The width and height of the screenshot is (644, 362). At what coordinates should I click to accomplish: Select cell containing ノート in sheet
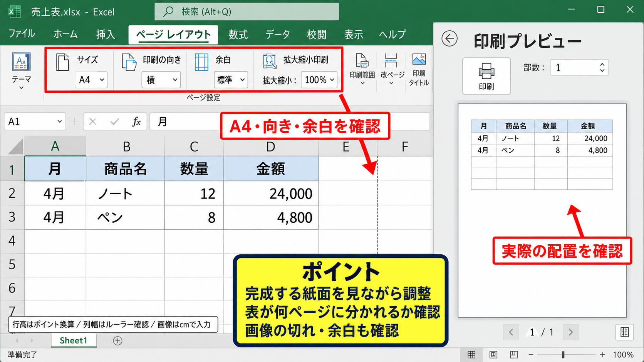click(125, 193)
